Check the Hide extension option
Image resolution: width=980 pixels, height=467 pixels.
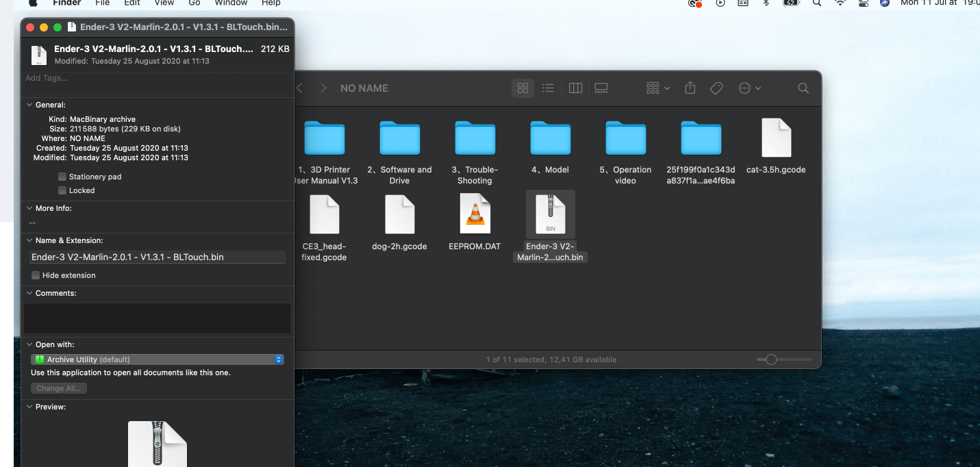click(36, 275)
